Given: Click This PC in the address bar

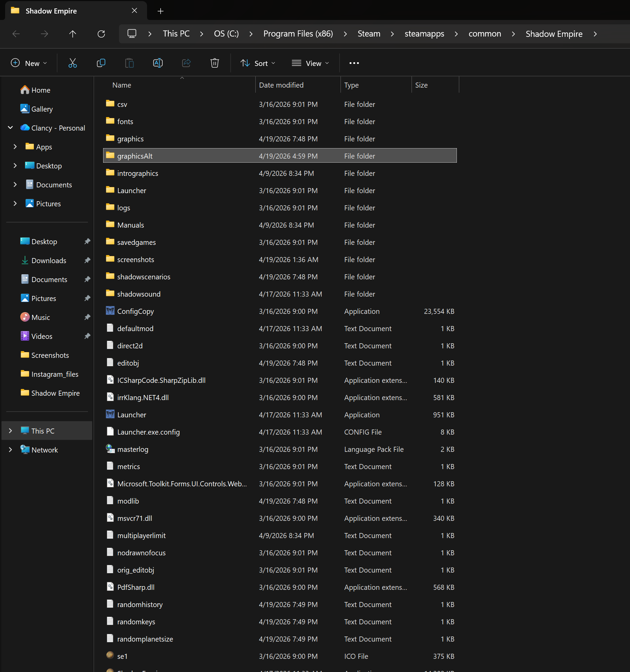Looking at the screenshot, I should pyautogui.click(x=176, y=34).
